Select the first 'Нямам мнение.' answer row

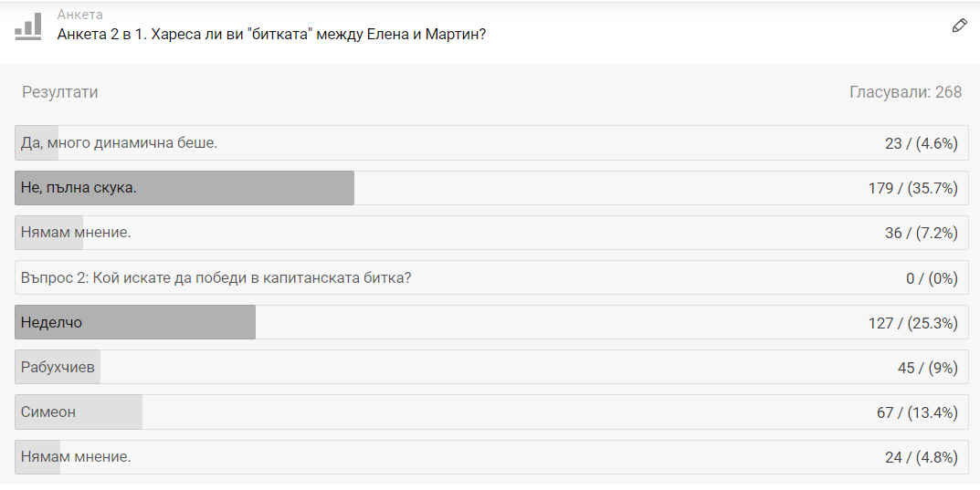76,233
